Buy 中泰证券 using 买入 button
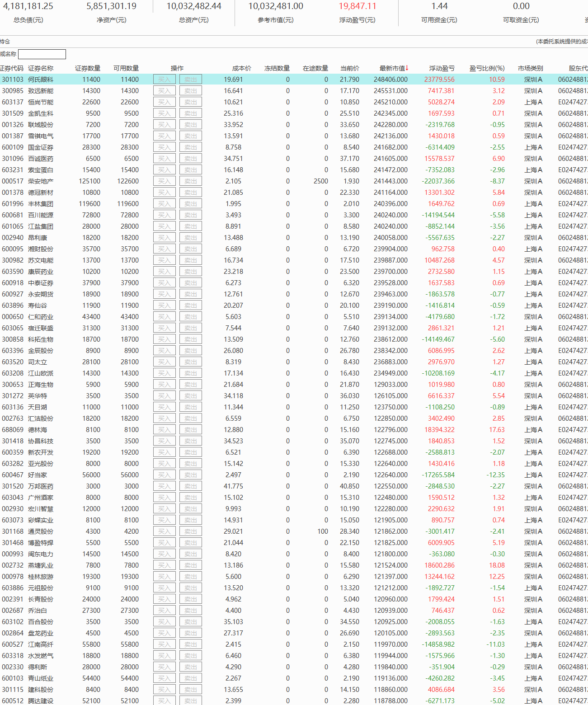The width and height of the screenshot is (588, 705). coord(165,283)
